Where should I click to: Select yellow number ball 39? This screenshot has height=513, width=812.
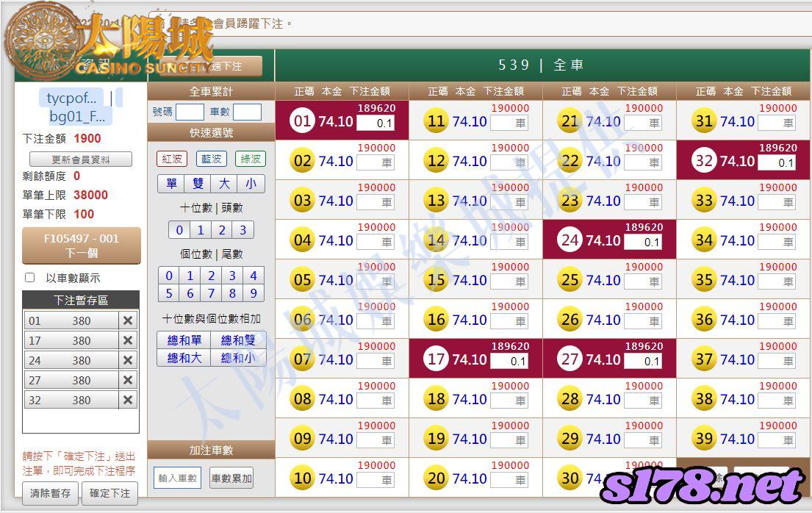tap(704, 439)
